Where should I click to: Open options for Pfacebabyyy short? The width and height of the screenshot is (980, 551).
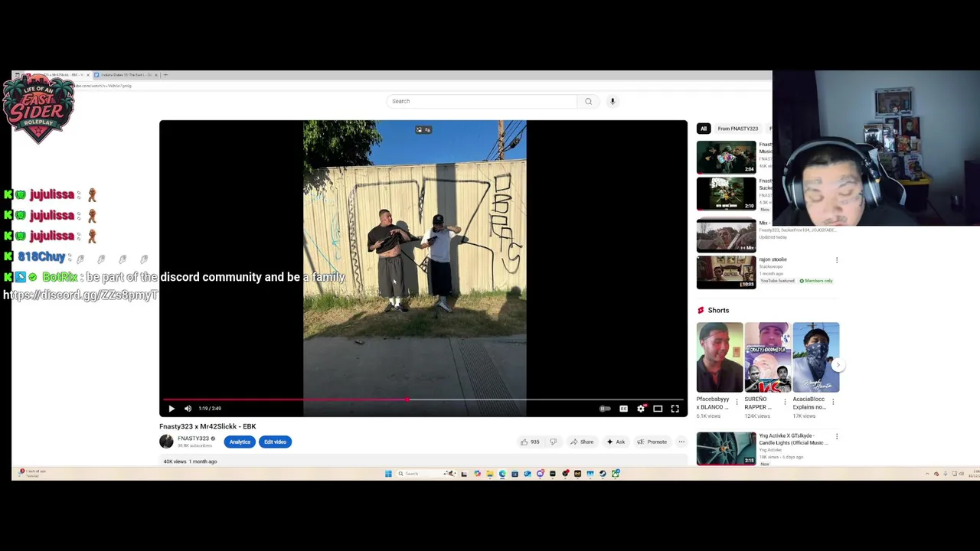(737, 401)
